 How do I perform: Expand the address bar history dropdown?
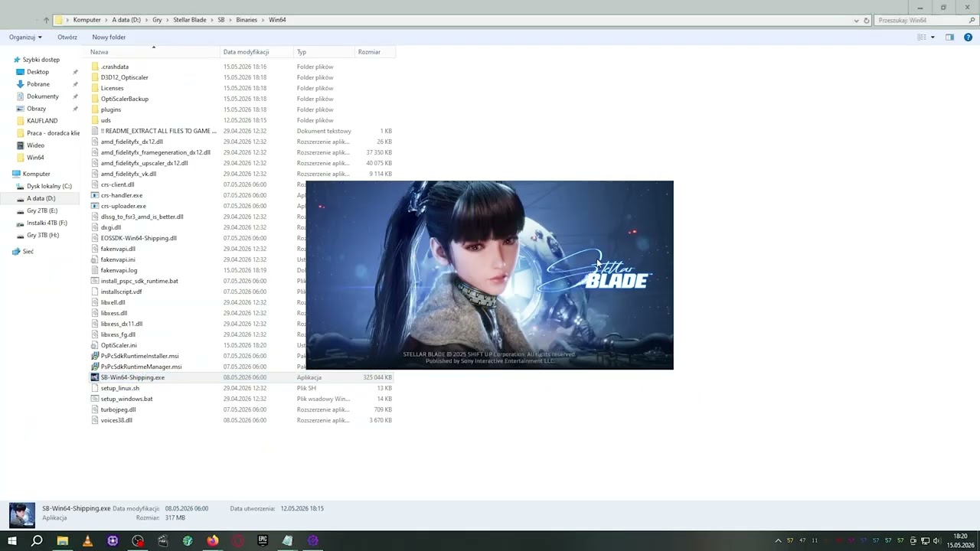click(x=856, y=20)
